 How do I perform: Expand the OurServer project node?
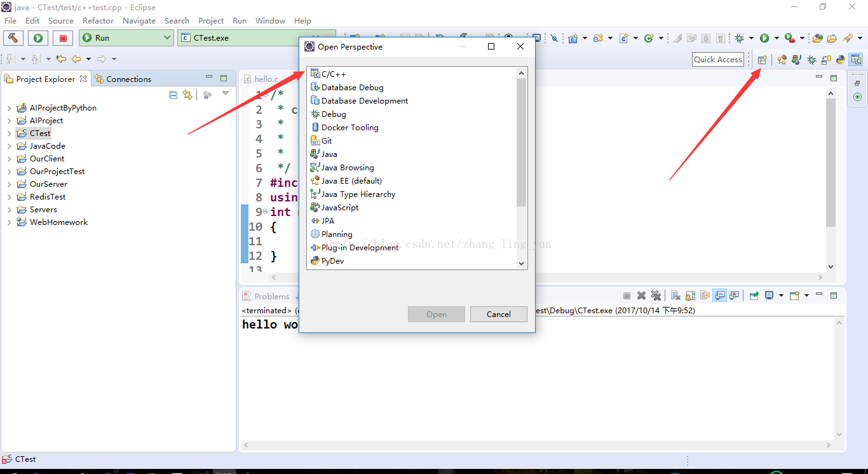pos(9,184)
